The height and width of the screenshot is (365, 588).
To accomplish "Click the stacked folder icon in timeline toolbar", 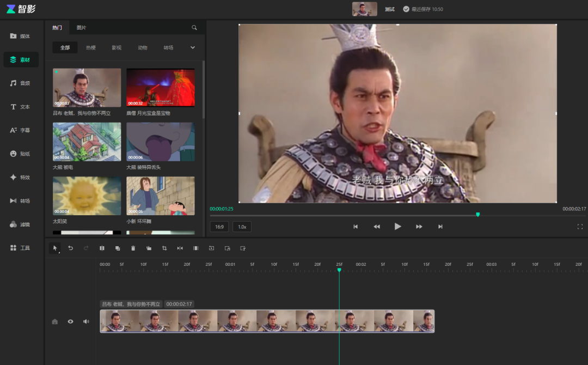I will [149, 248].
